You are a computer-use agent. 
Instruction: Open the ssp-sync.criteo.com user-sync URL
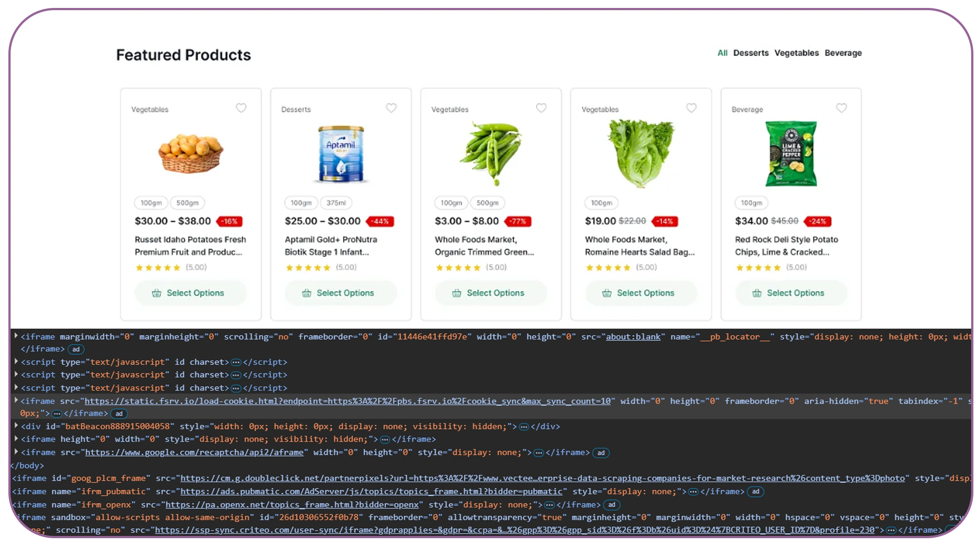tap(515, 530)
